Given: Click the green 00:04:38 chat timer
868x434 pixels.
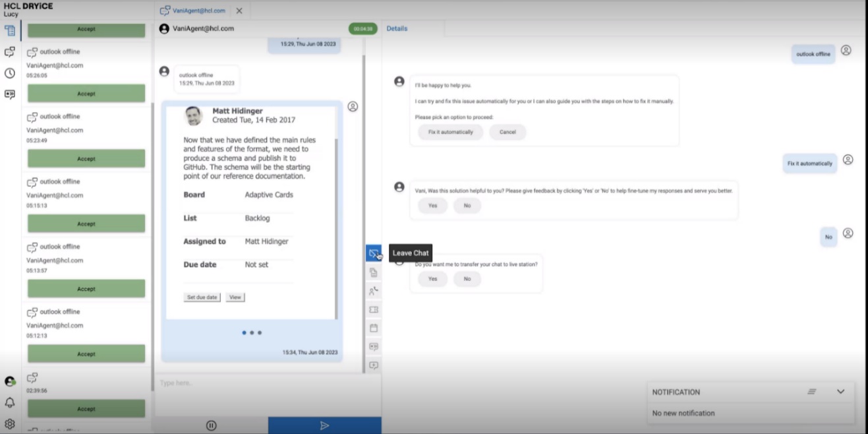Looking at the screenshot, I should 362,29.
